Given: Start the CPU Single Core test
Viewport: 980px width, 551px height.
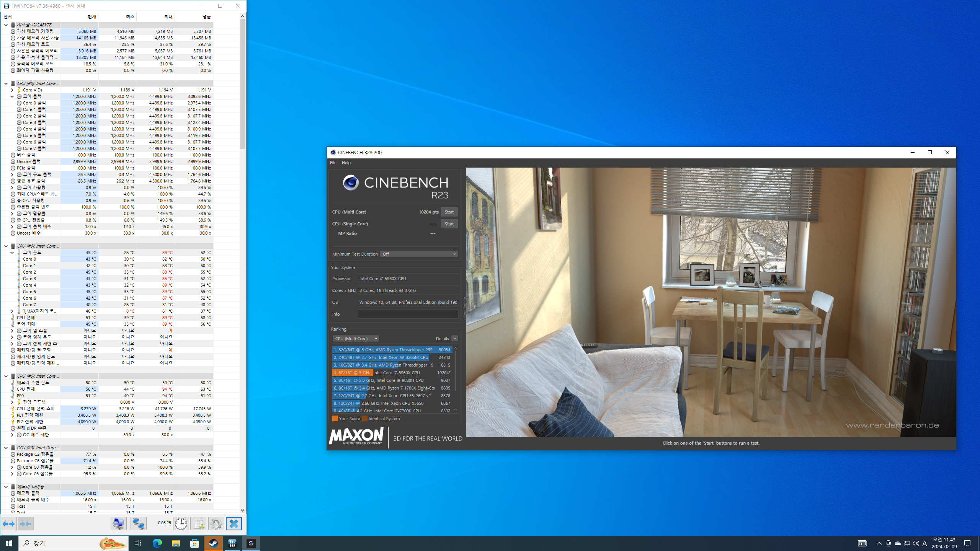Looking at the screenshot, I should (449, 224).
